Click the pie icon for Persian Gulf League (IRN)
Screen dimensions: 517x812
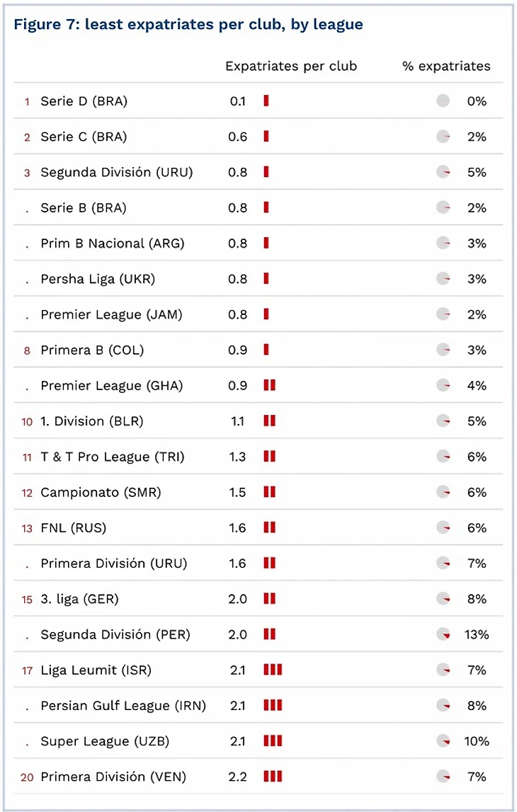pyautogui.click(x=443, y=705)
